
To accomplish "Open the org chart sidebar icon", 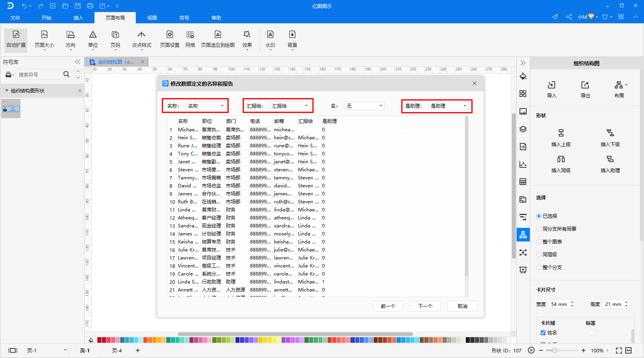I will click(523, 235).
